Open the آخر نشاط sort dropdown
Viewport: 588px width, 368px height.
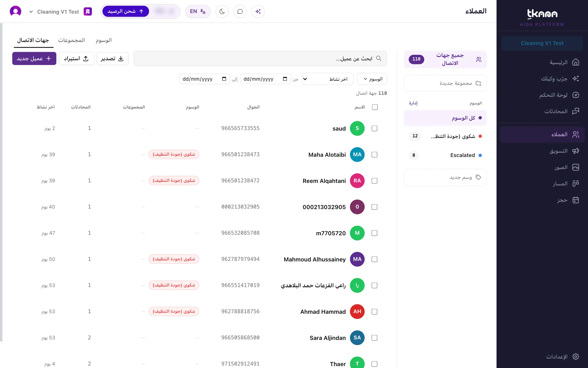[327, 79]
